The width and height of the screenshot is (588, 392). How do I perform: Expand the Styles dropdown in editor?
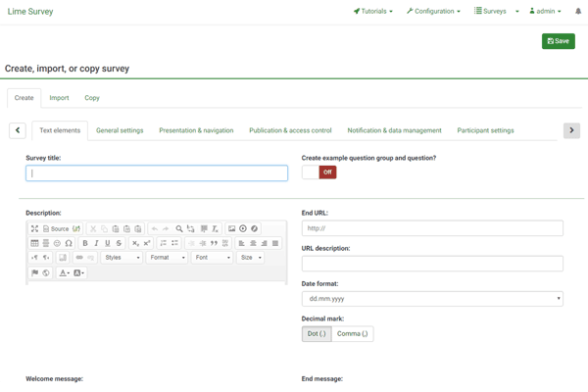click(122, 258)
